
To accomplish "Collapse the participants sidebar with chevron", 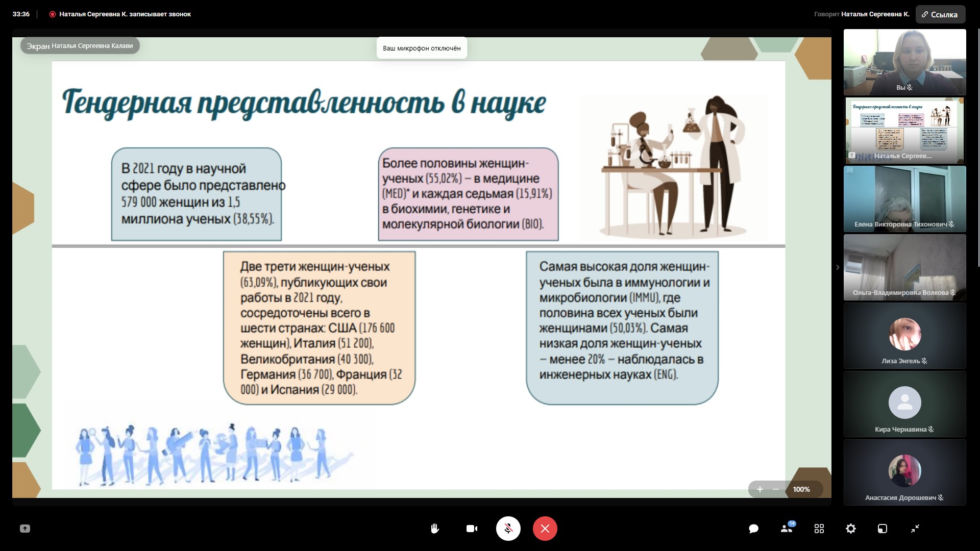I will point(838,267).
